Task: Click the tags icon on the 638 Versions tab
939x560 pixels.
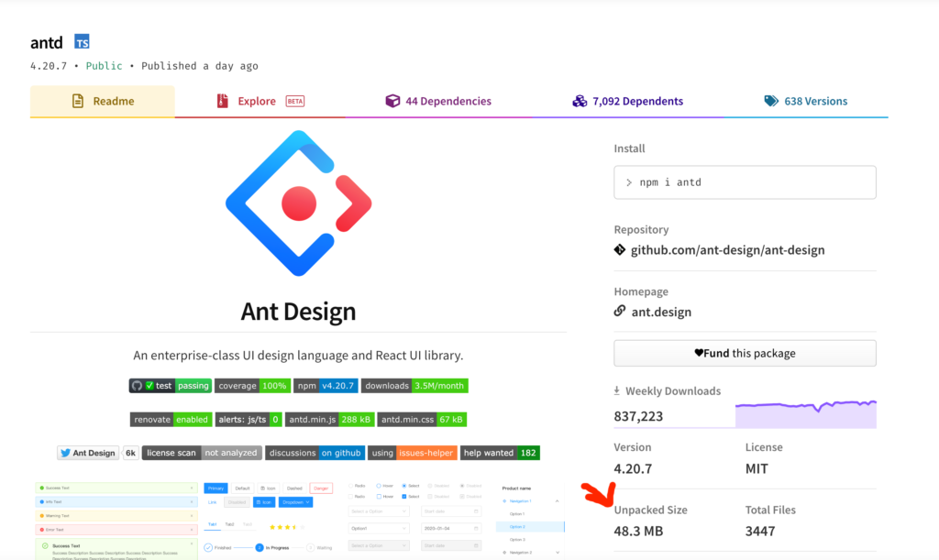Action: (769, 101)
